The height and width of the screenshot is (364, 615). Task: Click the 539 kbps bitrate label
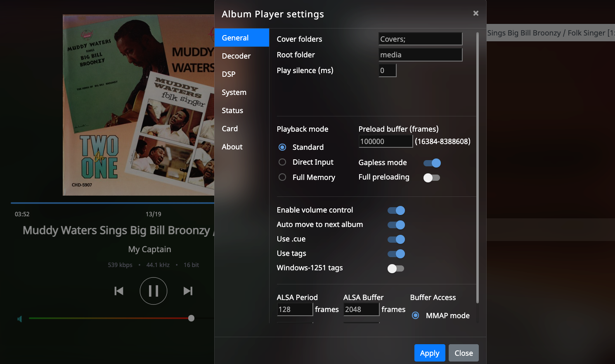[120, 265]
